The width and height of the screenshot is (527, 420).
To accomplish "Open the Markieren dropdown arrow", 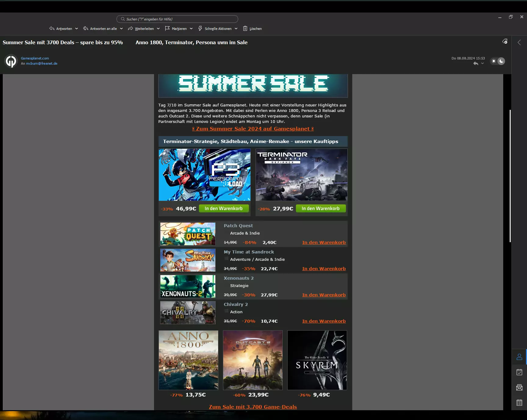I will click(191, 29).
